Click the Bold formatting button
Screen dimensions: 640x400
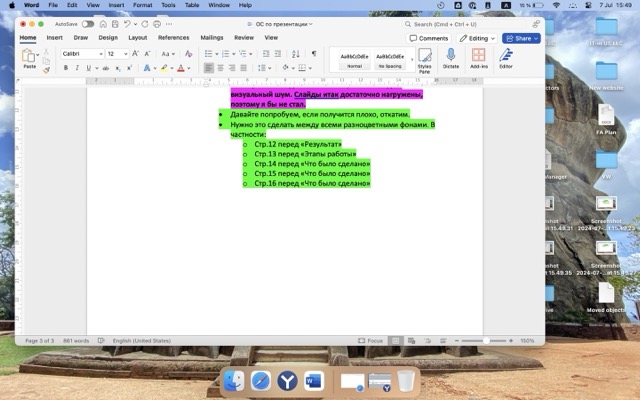coord(66,68)
